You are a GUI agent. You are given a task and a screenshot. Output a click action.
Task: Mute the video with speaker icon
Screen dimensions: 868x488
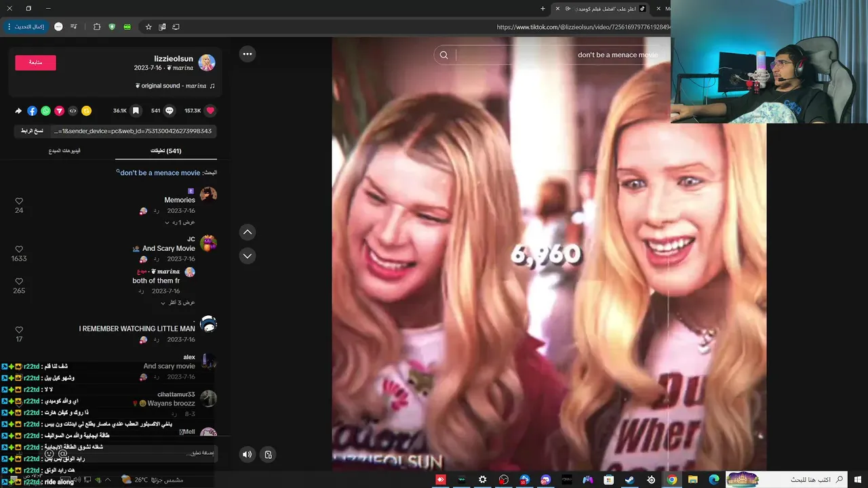tap(248, 455)
